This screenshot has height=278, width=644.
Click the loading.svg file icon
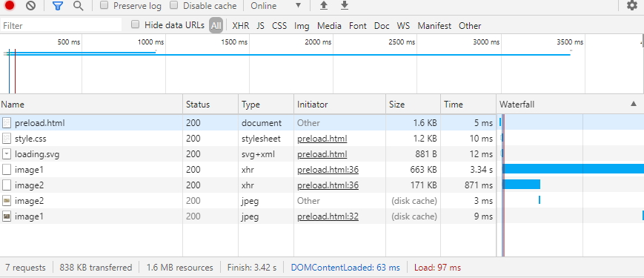(7, 153)
